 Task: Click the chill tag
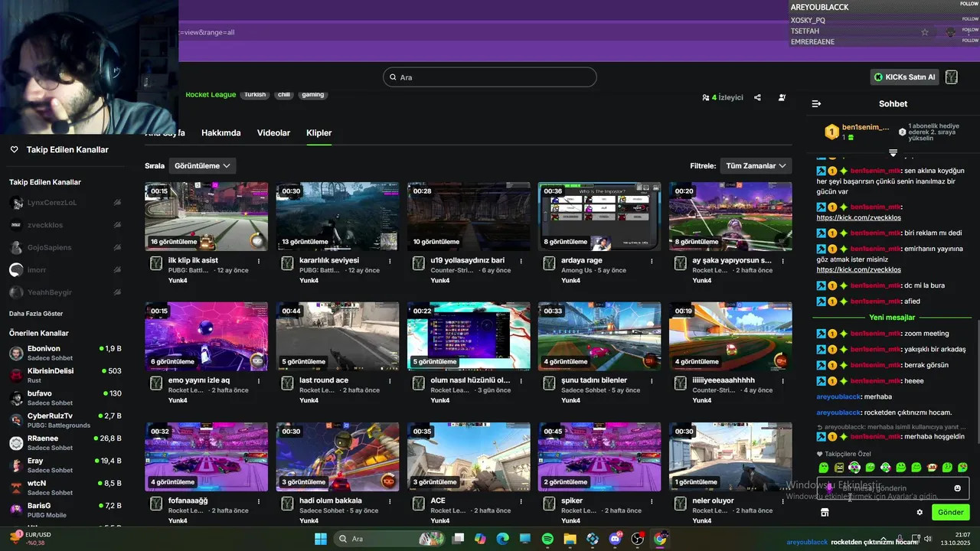coord(284,95)
